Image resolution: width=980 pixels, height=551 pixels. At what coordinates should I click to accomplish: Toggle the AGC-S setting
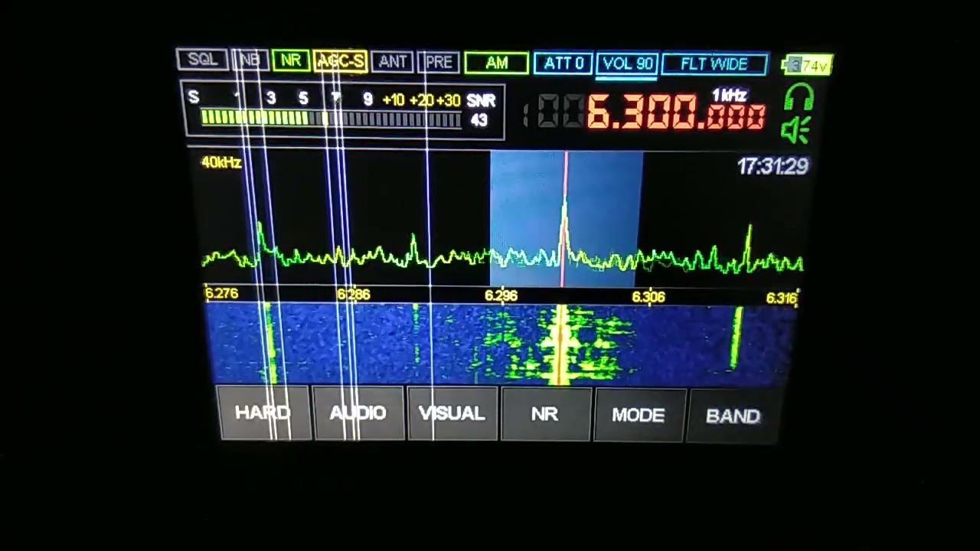click(x=340, y=61)
